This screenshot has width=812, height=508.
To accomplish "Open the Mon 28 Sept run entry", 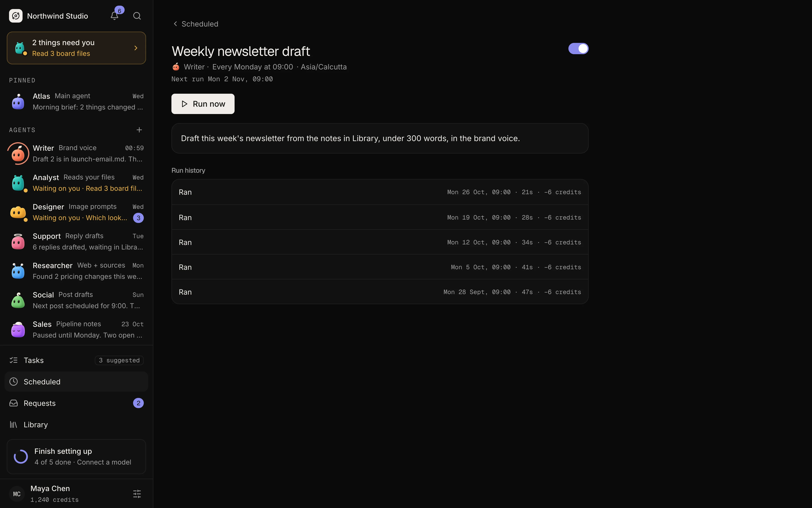I will coord(380,292).
